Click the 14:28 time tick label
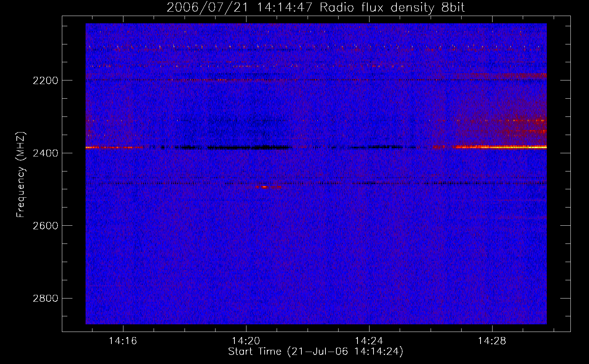This screenshot has width=589, height=364. pos(492,341)
